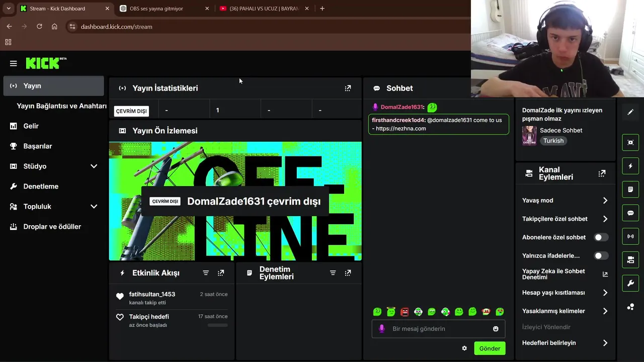644x362 pixels.
Task: Close the Stream - Kick Dashboard tab
Action: pos(107,9)
